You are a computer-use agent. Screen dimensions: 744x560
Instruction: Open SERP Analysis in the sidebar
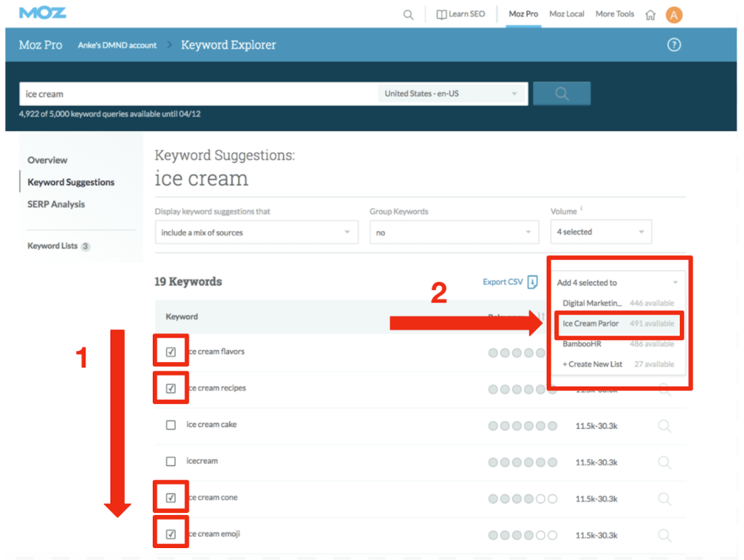coord(56,205)
